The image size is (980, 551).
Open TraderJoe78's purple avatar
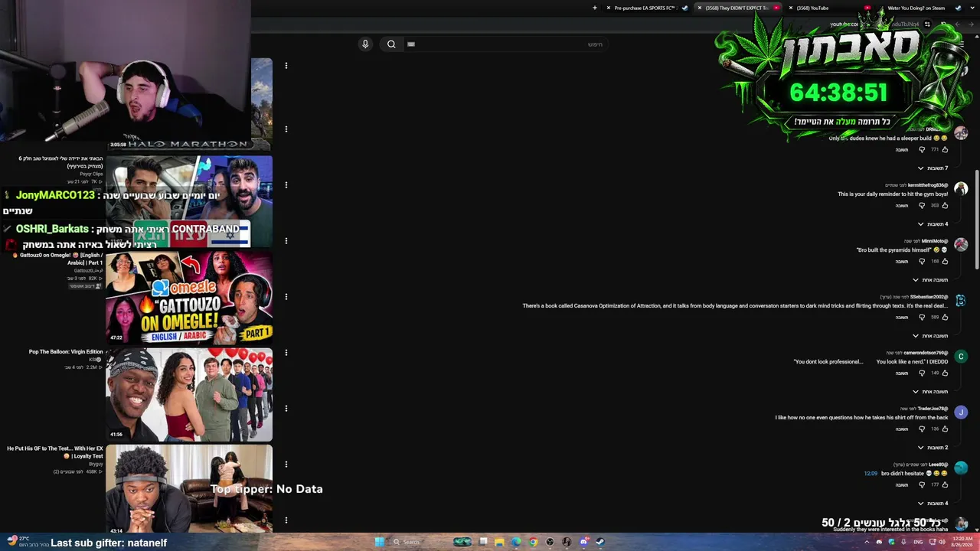[961, 412]
